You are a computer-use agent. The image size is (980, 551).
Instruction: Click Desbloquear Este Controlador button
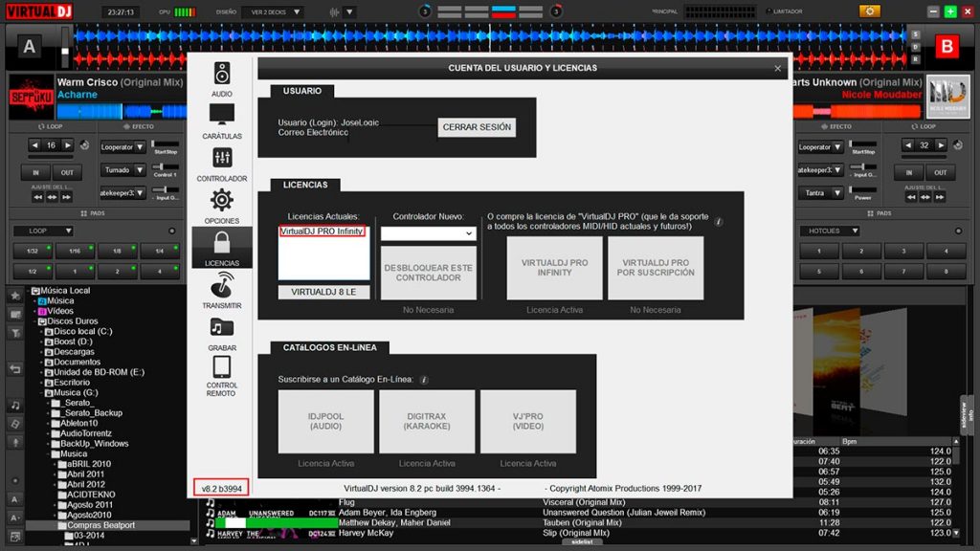(428, 273)
